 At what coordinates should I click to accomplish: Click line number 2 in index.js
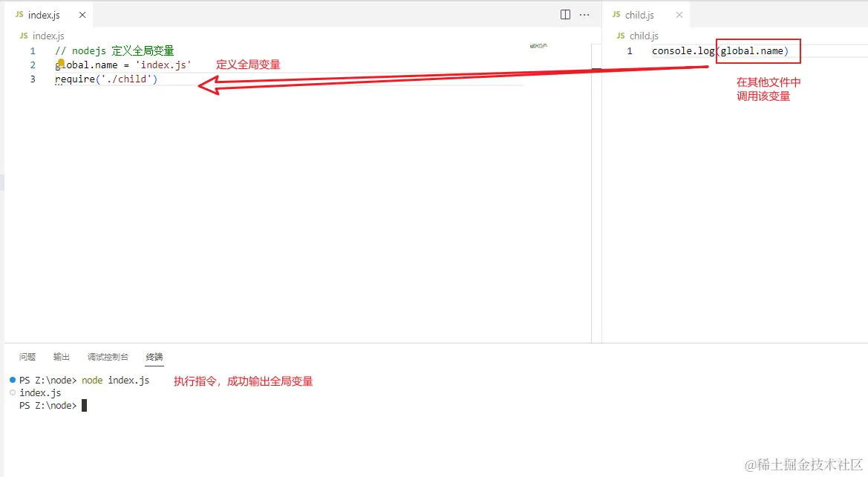(x=33, y=65)
